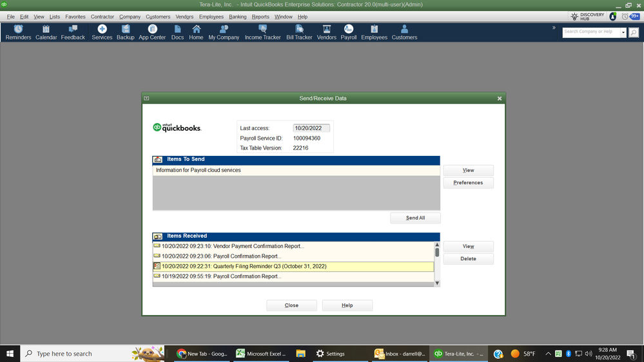
Task: Click View button for Items Received
Action: [x=468, y=246]
